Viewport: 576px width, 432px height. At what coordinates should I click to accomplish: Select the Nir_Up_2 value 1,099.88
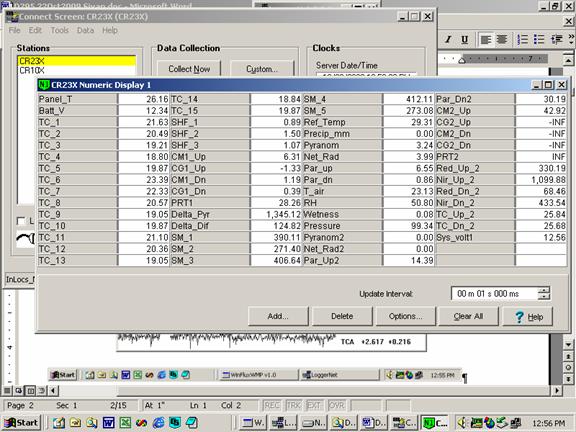541,180
